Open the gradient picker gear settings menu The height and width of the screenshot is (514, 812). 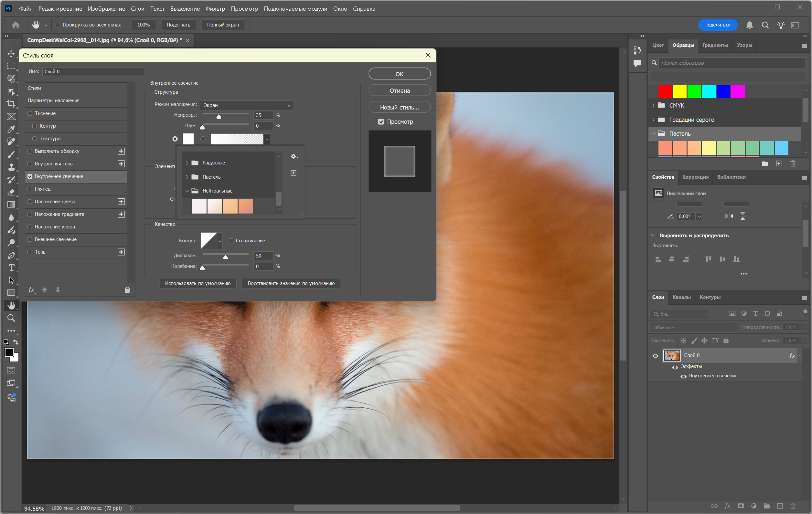(x=294, y=156)
